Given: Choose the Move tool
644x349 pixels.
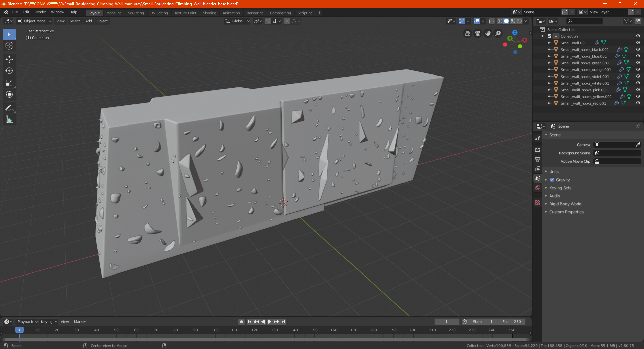Looking at the screenshot, I should [9, 59].
